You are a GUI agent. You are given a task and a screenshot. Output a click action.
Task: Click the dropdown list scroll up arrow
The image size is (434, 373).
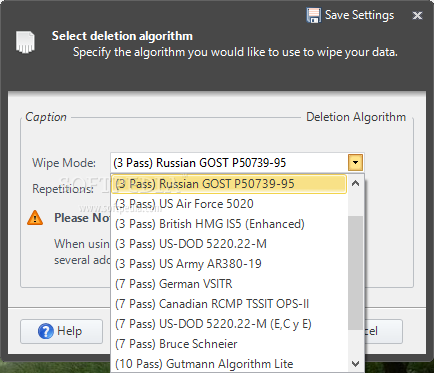(355, 183)
